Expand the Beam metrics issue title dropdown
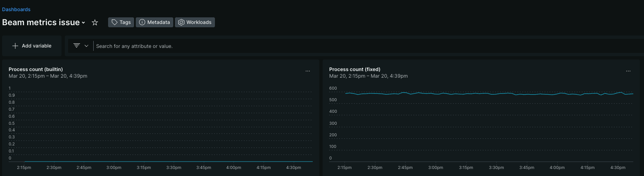This screenshot has height=176, width=644. (x=83, y=23)
